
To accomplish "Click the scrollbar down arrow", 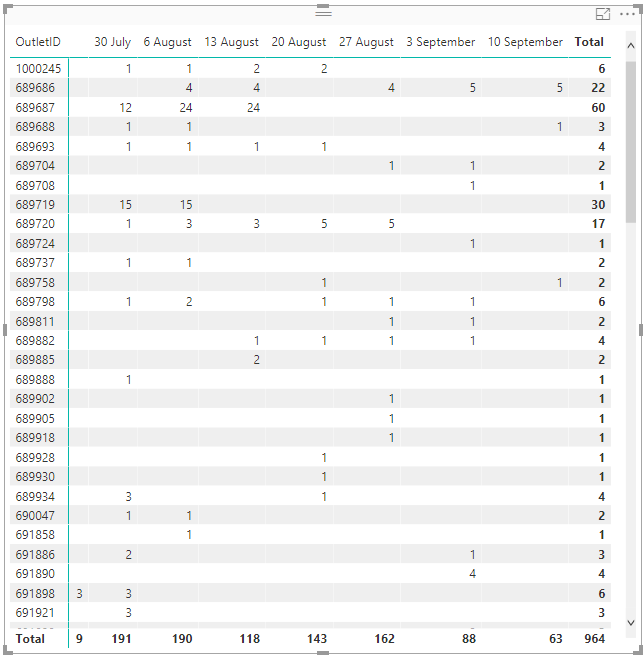I will [x=631, y=623].
